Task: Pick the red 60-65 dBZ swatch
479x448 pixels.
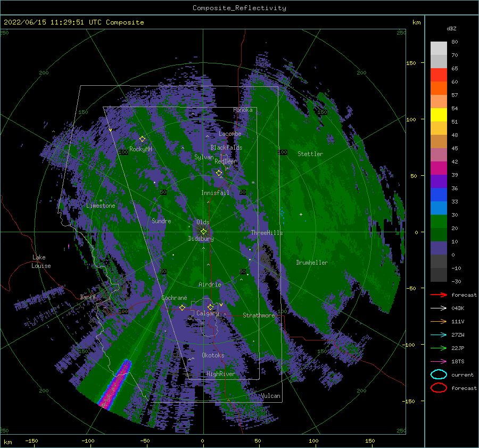Action: coord(439,75)
